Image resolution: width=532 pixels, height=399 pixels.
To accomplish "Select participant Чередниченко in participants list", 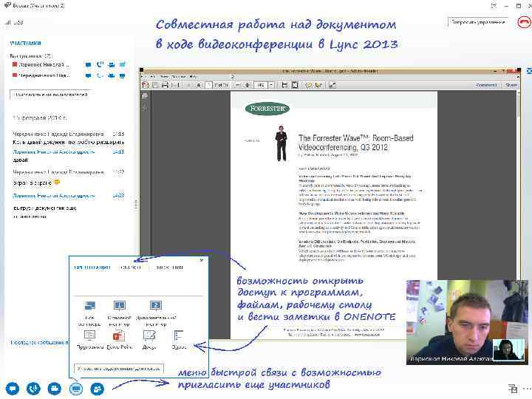I will click(x=41, y=75).
